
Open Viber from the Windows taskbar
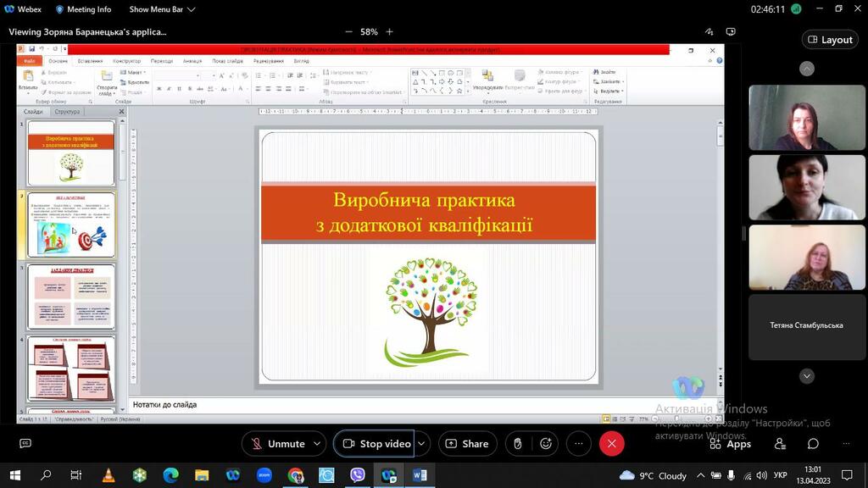click(358, 475)
